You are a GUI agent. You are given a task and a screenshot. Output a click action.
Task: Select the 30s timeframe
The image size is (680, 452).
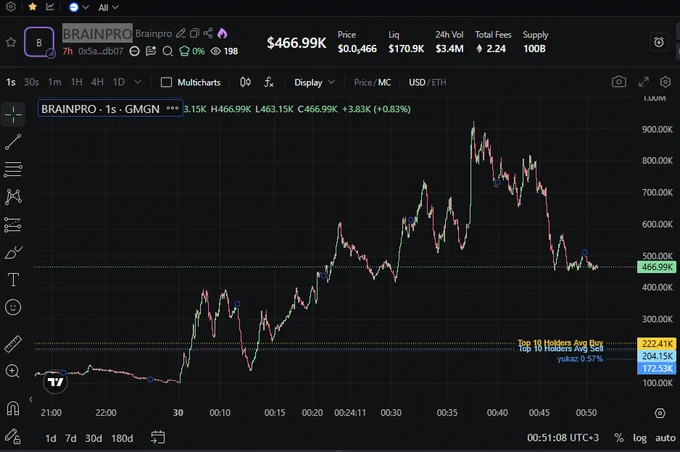31,82
